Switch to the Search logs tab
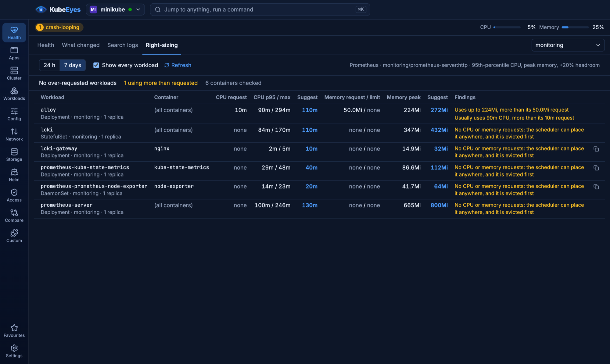The width and height of the screenshot is (610, 364). (x=123, y=45)
